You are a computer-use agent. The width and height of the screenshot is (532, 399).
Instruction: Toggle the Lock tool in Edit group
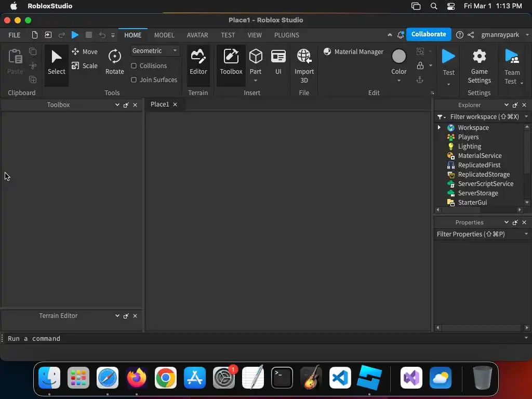(x=420, y=65)
